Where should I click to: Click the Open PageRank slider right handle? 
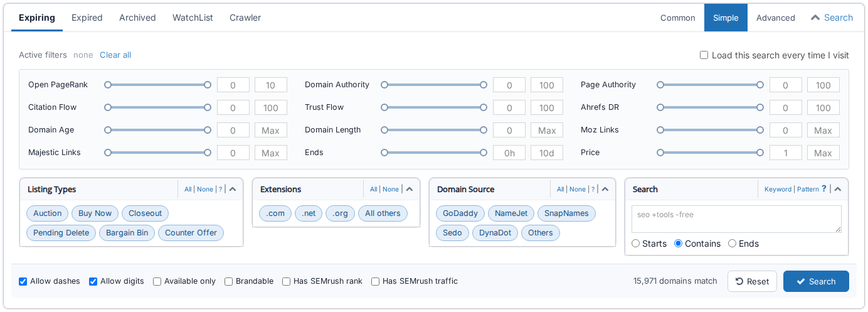pyautogui.click(x=208, y=85)
